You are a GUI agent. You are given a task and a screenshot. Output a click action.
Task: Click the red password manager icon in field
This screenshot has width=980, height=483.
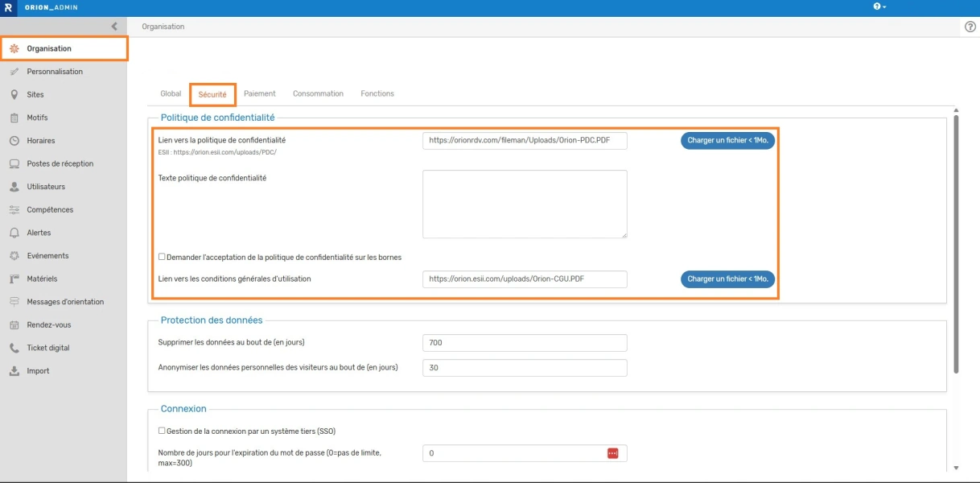(612, 453)
